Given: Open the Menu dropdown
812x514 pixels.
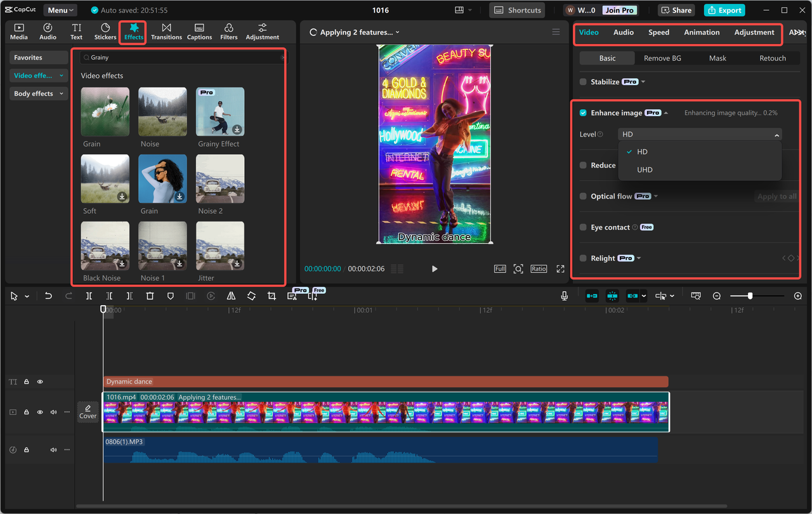Looking at the screenshot, I should coord(60,10).
